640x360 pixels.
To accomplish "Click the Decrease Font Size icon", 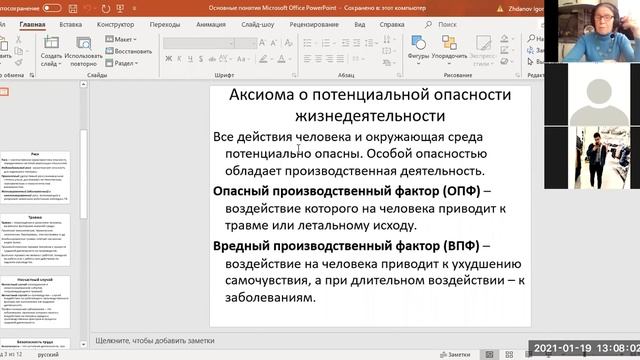I will [274, 43].
